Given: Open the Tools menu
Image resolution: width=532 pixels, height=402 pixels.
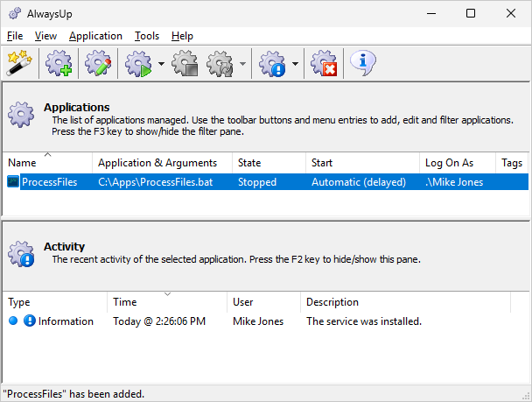Looking at the screenshot, I should tap(147, 36).
